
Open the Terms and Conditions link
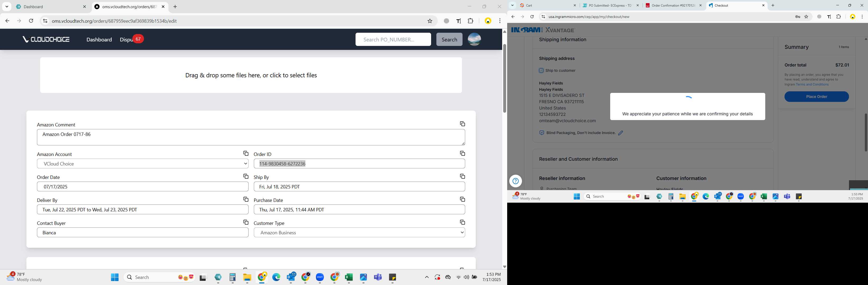[812, 84]
